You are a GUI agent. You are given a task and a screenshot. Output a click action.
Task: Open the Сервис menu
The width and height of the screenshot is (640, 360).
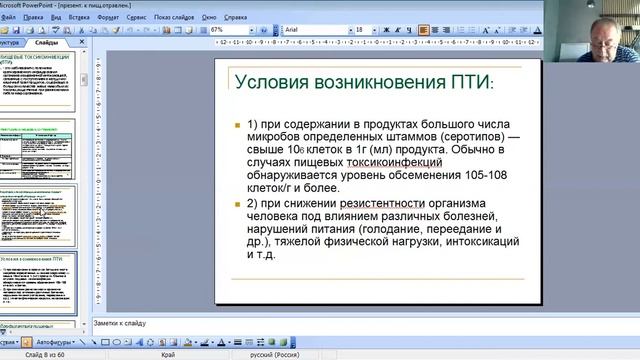[x=136, y=18]
